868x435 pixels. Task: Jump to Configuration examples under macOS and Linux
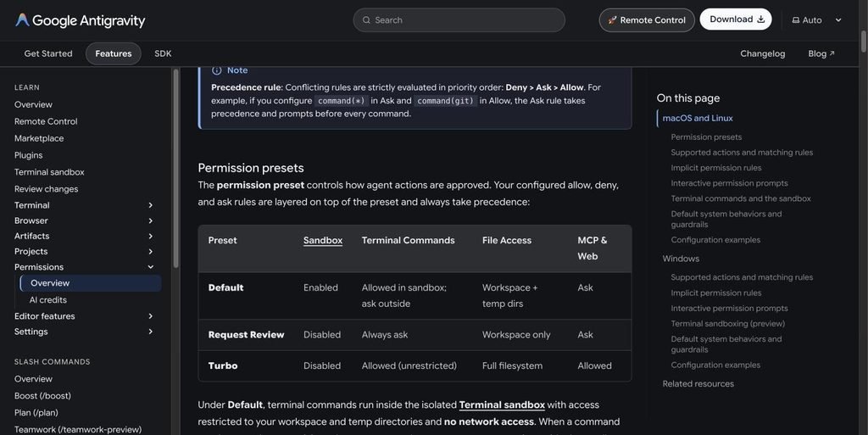[x=715, y=240]
